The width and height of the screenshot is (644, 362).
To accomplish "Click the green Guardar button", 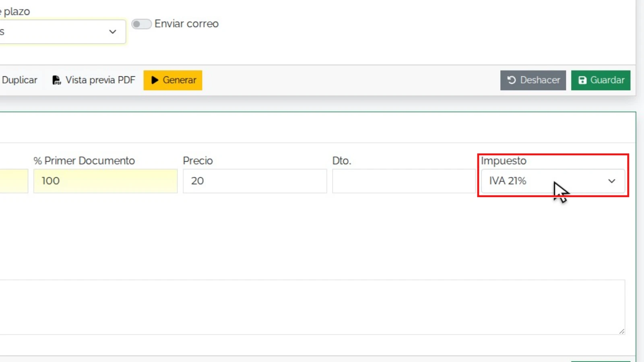I will [601, 80].
